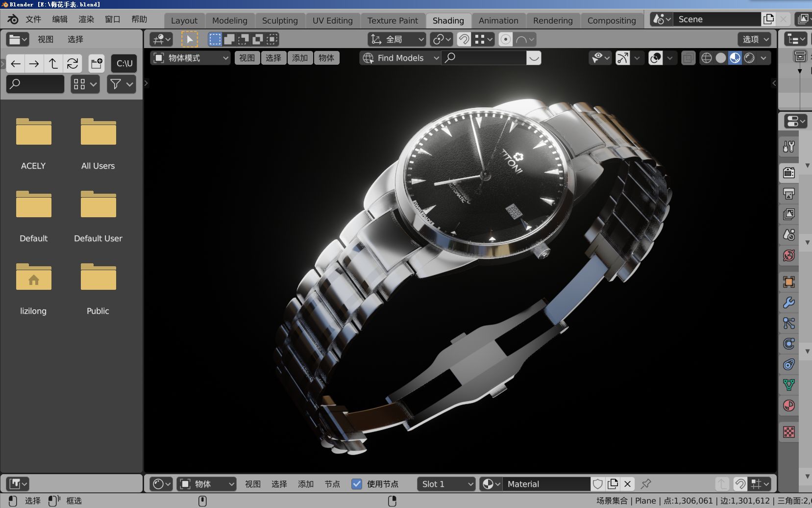Screen dimensions: 812x508
Task: Go back in file browser
Action: [x=16, y=63]
